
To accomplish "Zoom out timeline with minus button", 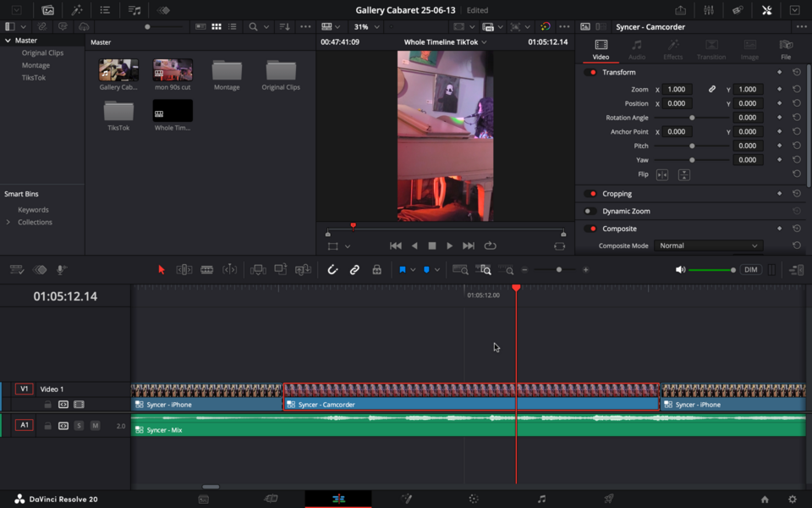I will pyautogui.click(x=524, y=269).
